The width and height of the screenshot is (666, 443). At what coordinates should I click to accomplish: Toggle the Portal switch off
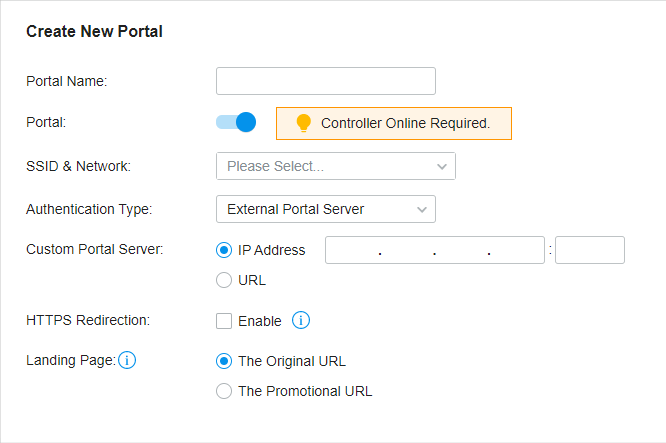click(236, 122)
